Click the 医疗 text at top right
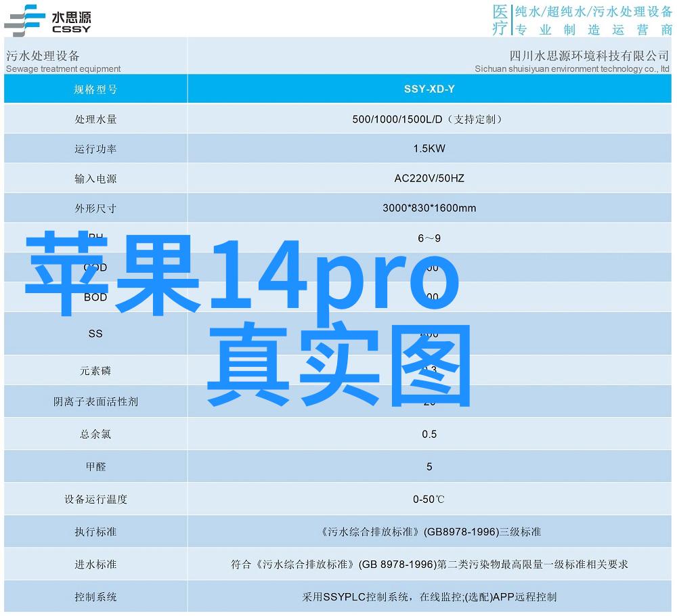 click(500, 20)
